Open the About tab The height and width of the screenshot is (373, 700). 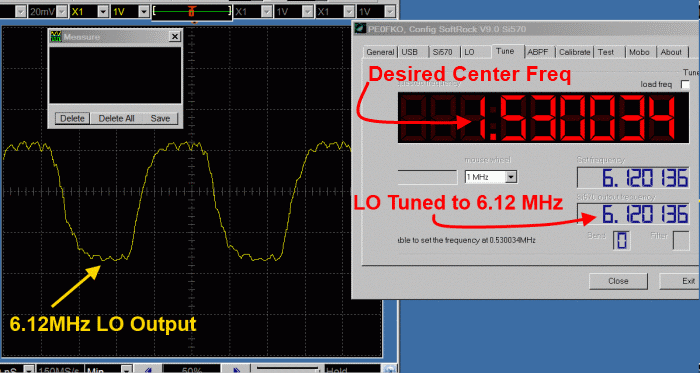point(671,52)
